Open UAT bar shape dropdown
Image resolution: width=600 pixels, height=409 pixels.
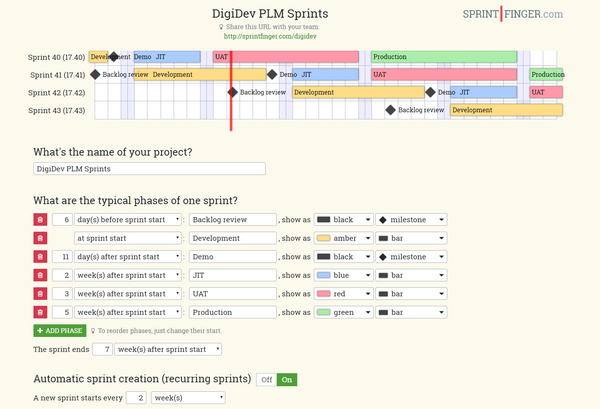[411, 294]
